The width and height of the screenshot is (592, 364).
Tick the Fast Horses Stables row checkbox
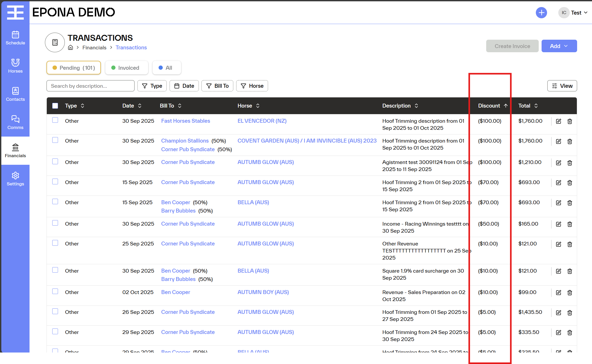55,120
